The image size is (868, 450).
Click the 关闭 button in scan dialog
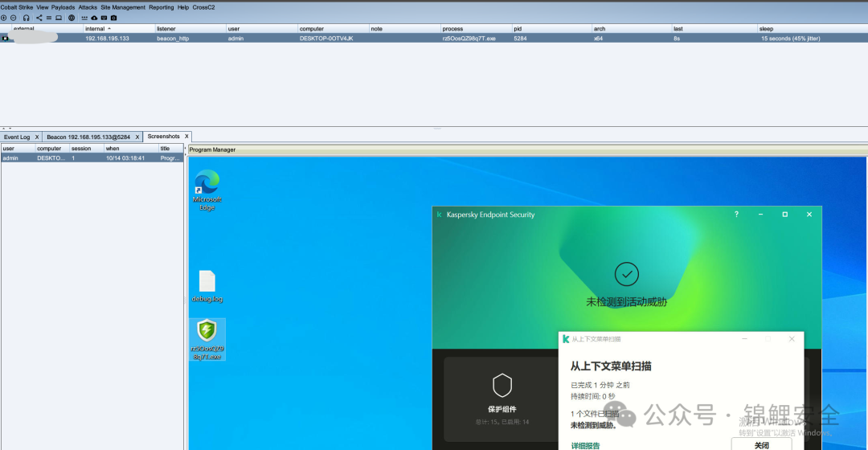click(762, 444)
